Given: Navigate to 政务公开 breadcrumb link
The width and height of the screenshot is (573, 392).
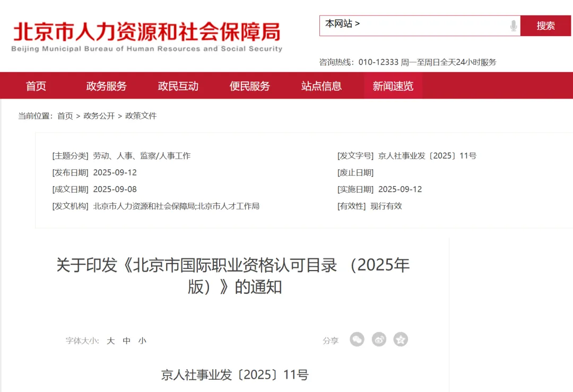Looking at the screenshot, I should 99,116.
